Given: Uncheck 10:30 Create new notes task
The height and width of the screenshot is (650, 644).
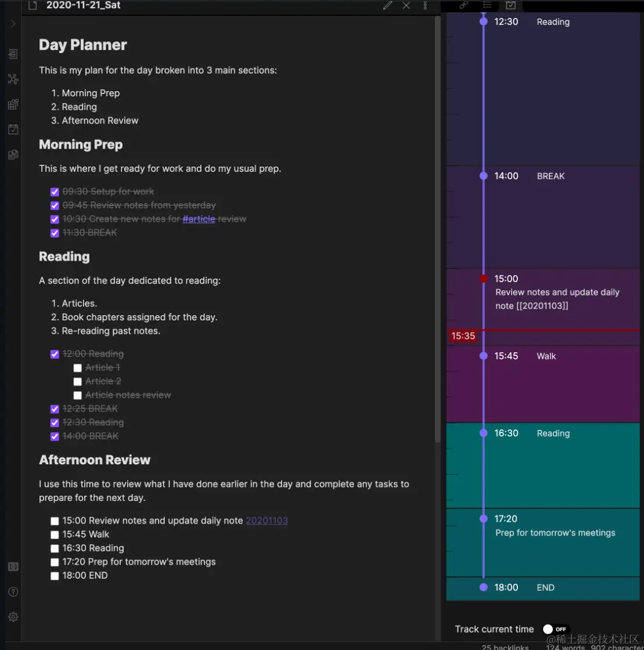Looking at the screenshot, I should coord(55,219).
